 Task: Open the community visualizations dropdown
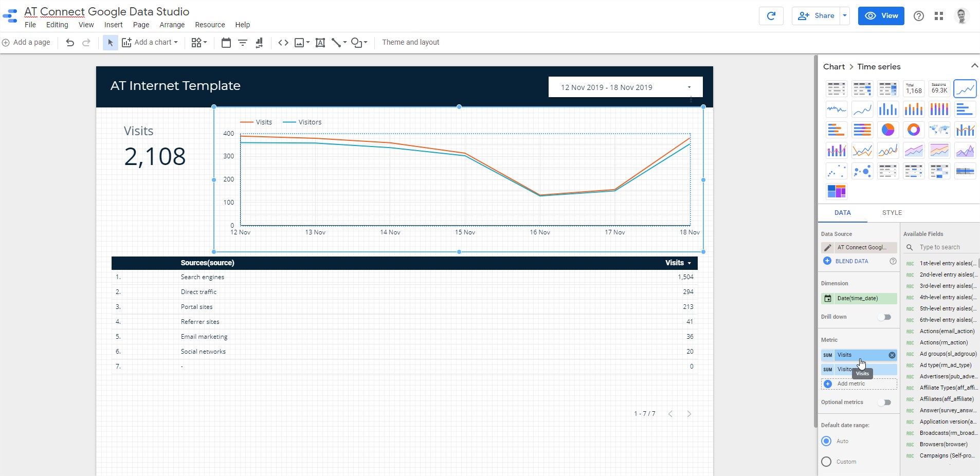click(x=199, y=43)
